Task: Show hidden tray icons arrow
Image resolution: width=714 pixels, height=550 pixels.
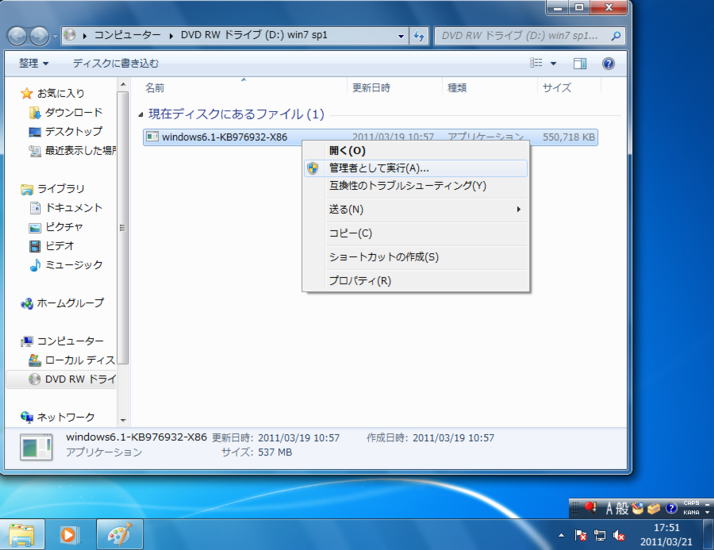Action: point(561,535)
